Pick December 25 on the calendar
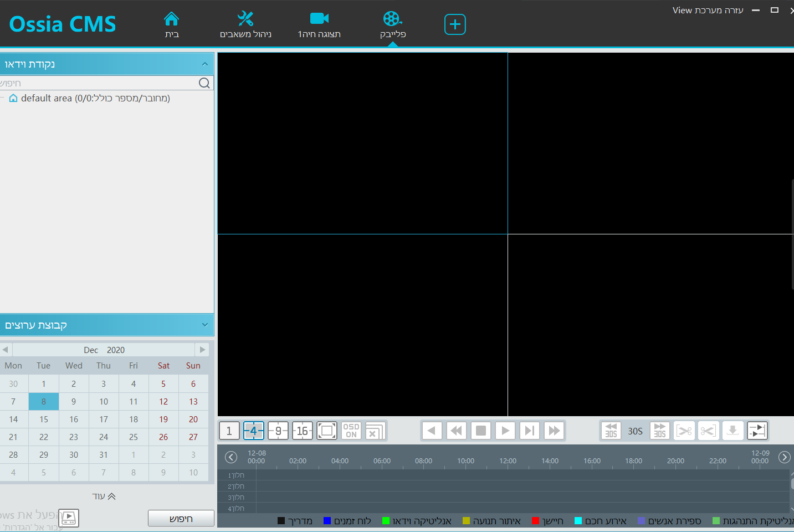The image size is (794, 532). tap(134, 437)
